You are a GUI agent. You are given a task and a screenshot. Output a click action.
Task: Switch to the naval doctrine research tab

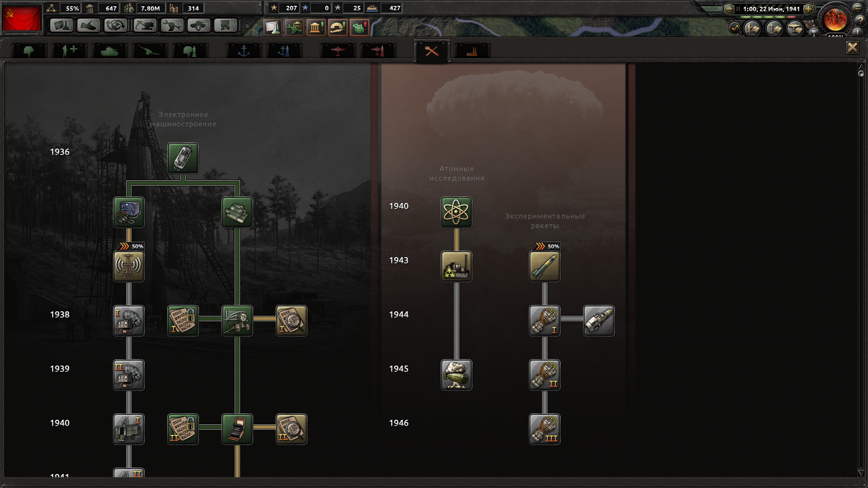pos(284,51)
